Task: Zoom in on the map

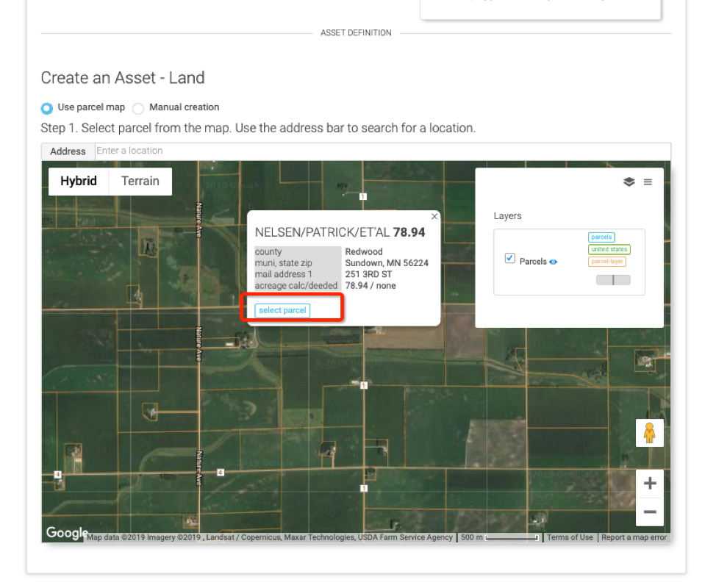Action: [x=649, y=484]
